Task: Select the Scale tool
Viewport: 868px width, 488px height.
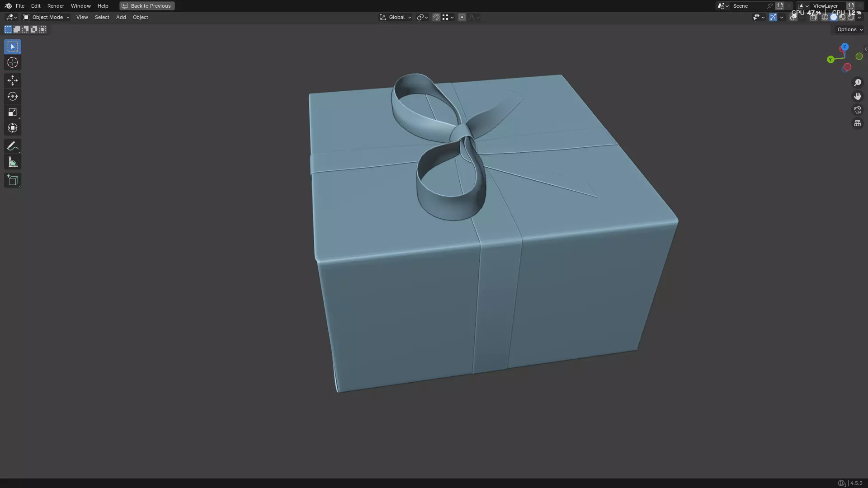Action: click(x=12, y=112)
